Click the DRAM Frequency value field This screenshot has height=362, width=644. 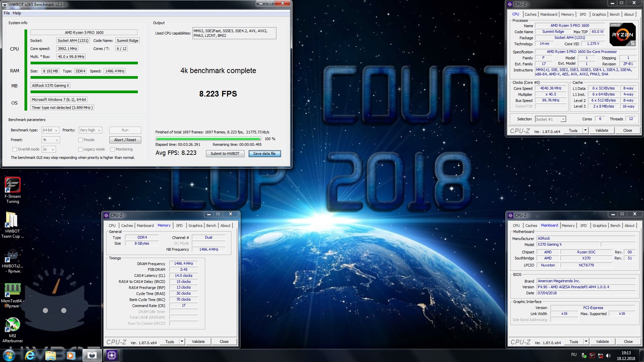click(x=183, y=263)
